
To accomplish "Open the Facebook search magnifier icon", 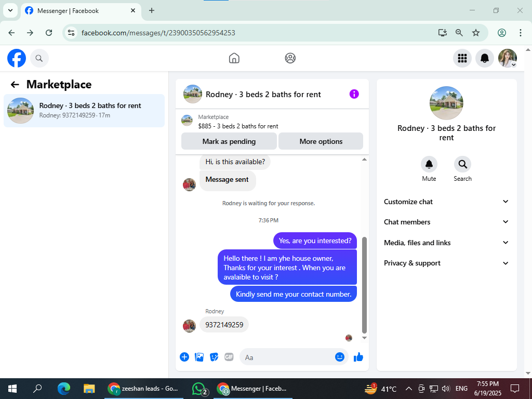I will (39, 58).
